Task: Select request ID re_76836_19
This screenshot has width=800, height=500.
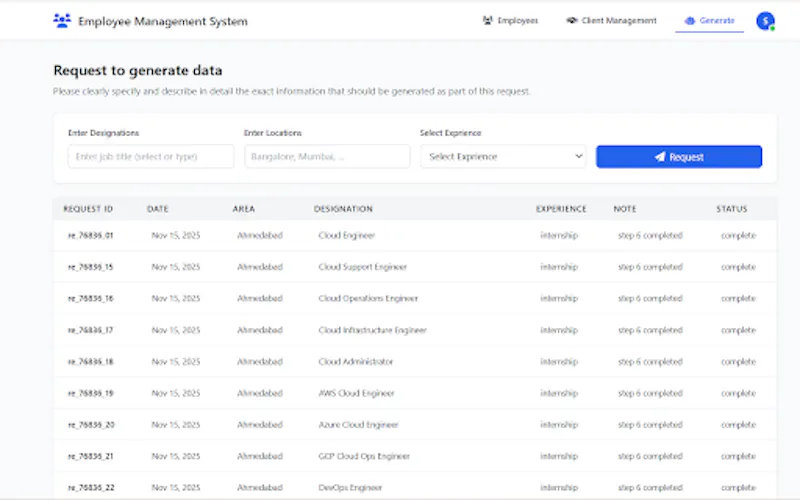Action: coord(91,393)
